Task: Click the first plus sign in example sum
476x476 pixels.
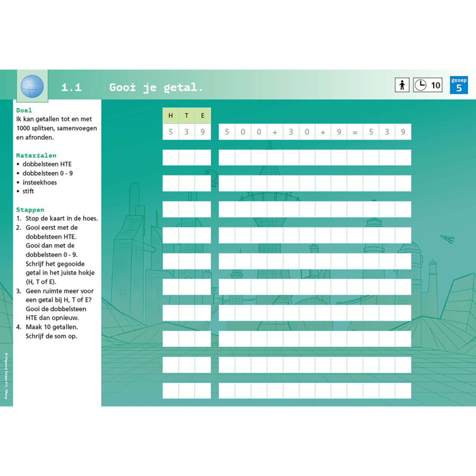Action: (x=275, y=132)
